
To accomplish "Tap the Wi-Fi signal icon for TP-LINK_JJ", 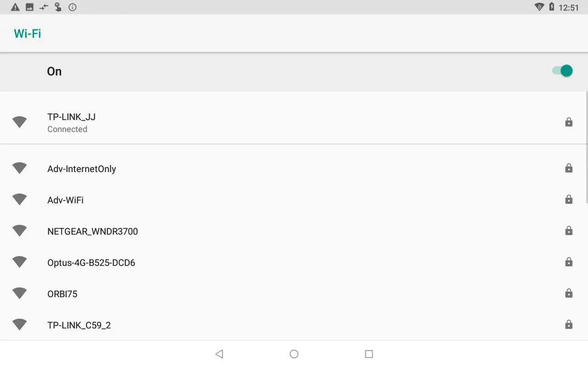I will [19, 122].
